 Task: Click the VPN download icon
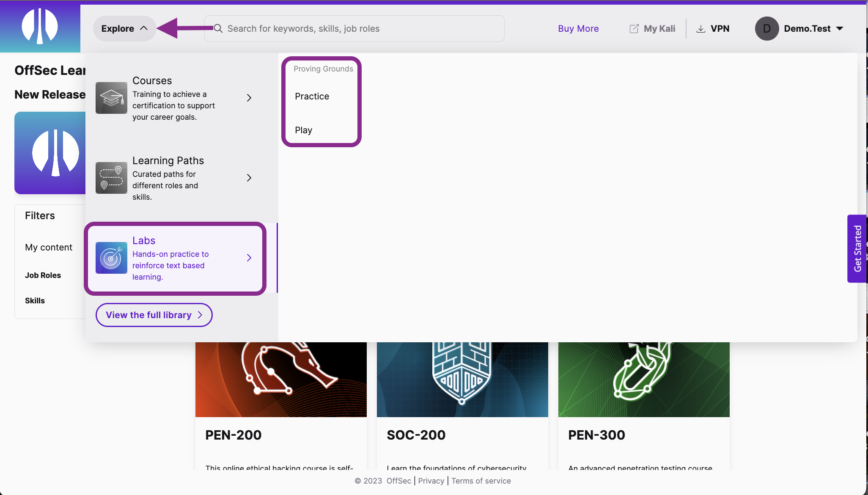tap(701, 28)
